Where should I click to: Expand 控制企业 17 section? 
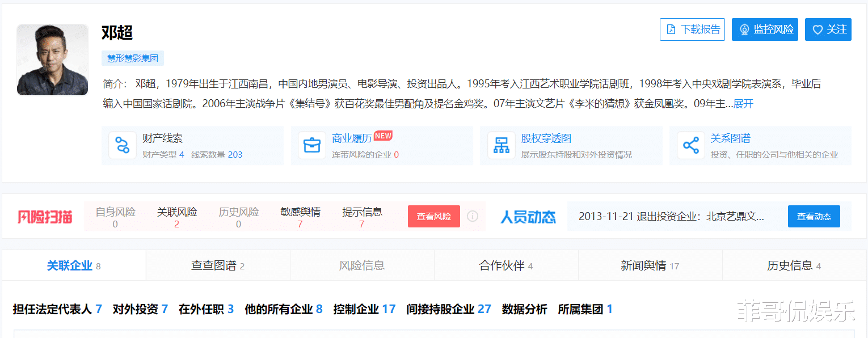[x=364, y=309]
